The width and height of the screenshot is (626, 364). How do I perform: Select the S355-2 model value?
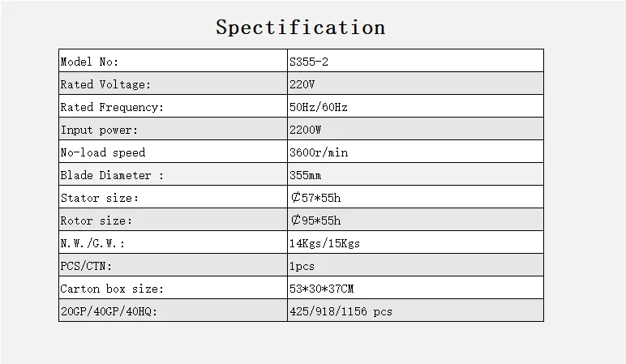[x=308, y=62]
